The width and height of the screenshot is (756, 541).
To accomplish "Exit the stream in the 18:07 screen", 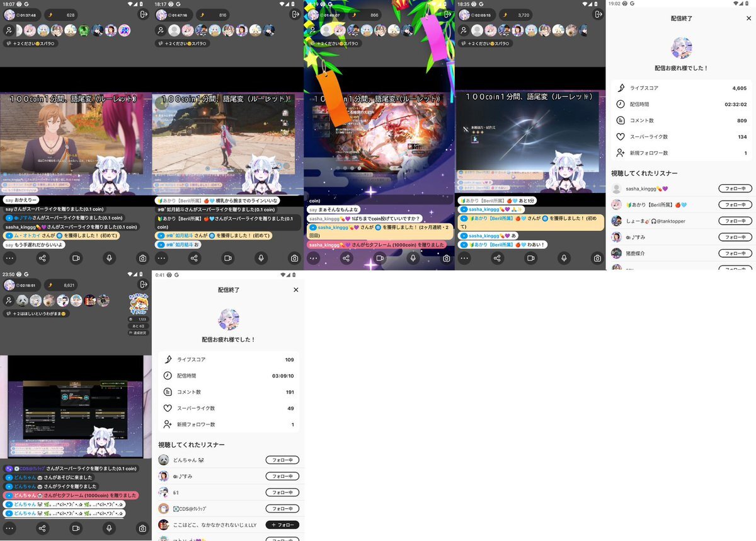I will point(143,15).
